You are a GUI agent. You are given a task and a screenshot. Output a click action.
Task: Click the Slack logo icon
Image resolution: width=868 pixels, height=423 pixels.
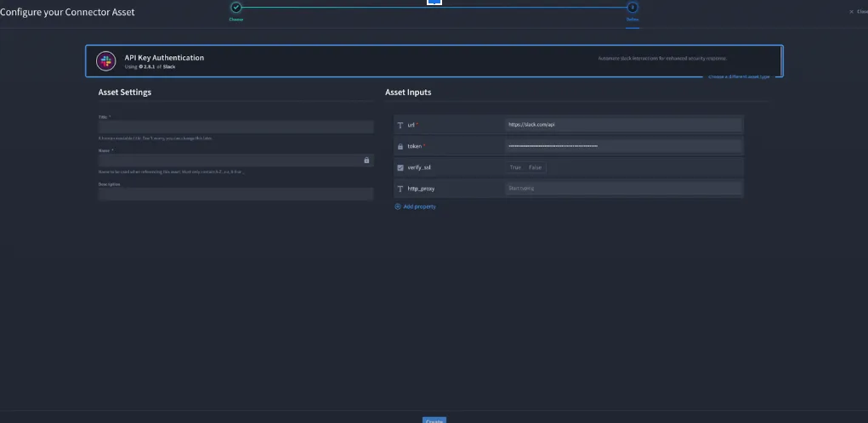[105, 61]
